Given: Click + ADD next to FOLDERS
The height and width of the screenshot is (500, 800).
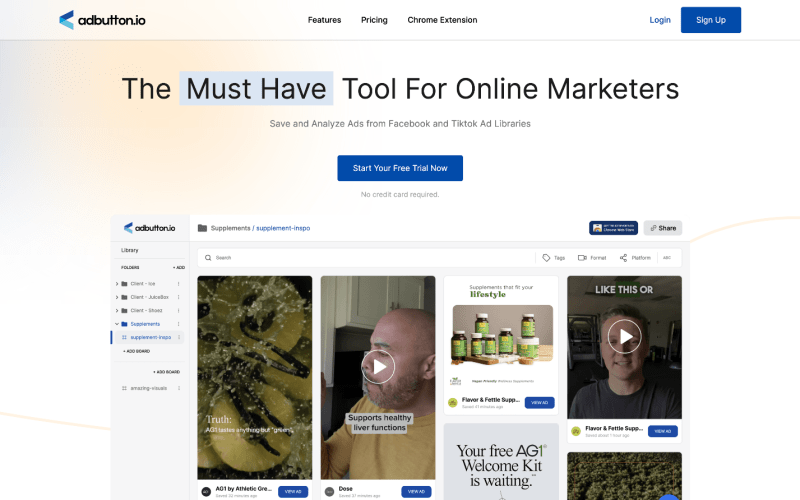Looking at the screenshot, I should [x=179, y=267].
